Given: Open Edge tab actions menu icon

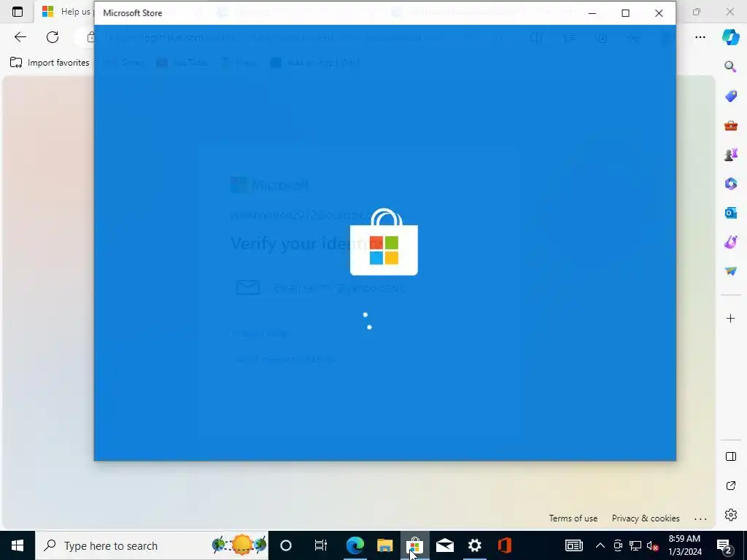Looking at the screenshot, I should [x=18, y=12].
